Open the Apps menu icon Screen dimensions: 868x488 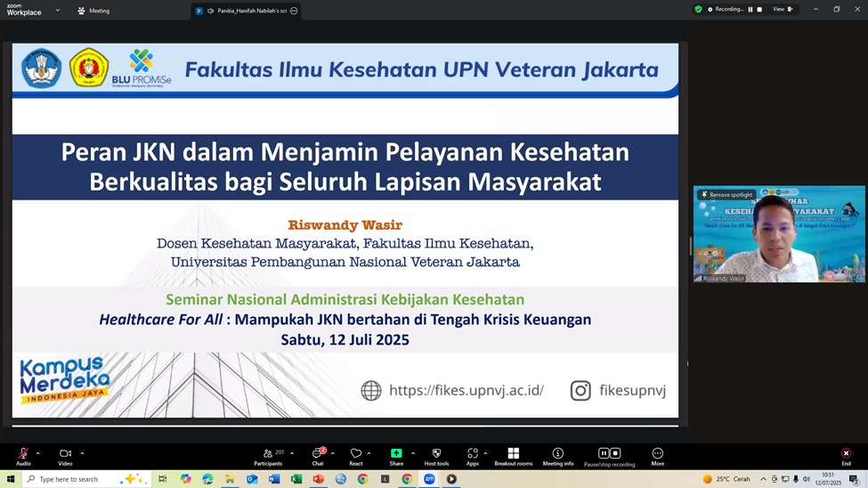473,455
